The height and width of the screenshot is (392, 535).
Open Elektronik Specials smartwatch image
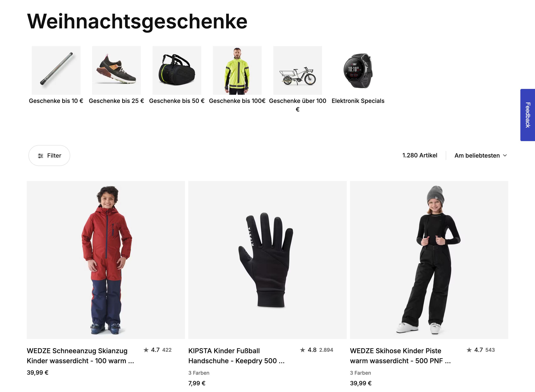click(x=358, y=71)
